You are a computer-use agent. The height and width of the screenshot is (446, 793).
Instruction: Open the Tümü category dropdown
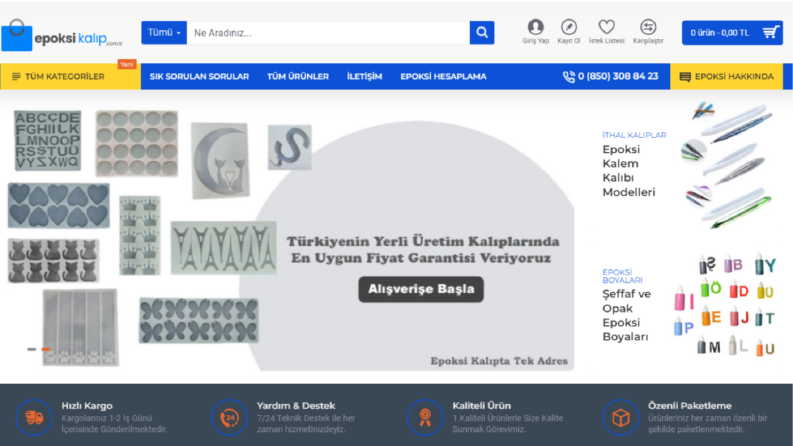[x=164, y=32]
